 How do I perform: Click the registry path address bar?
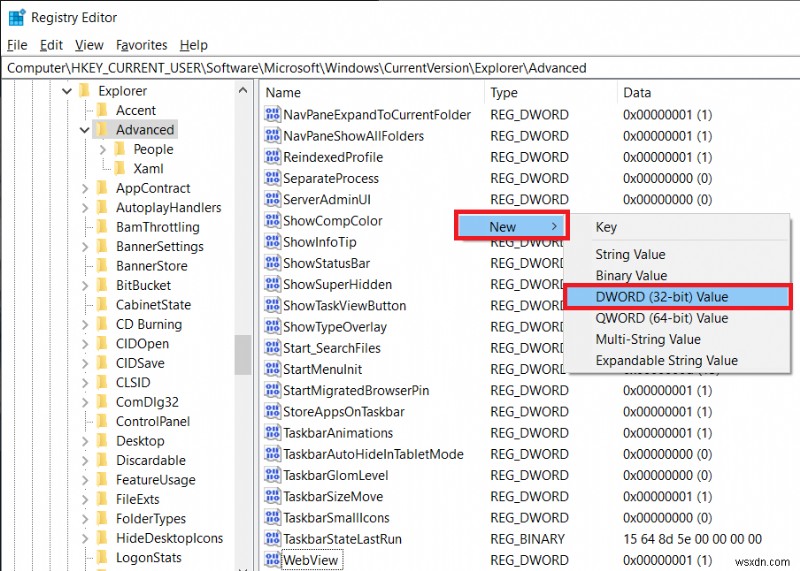pyautogui.click(x=400, y=68)
